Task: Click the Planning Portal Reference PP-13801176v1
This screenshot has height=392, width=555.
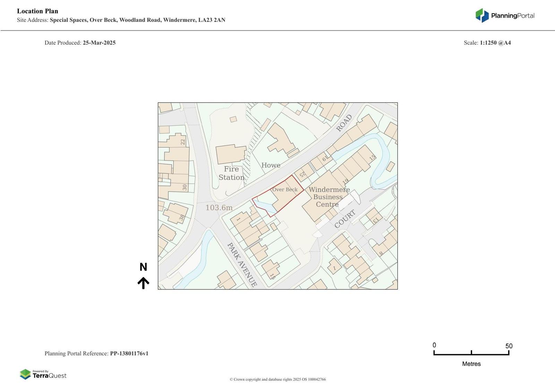Action: coord(96,354)
